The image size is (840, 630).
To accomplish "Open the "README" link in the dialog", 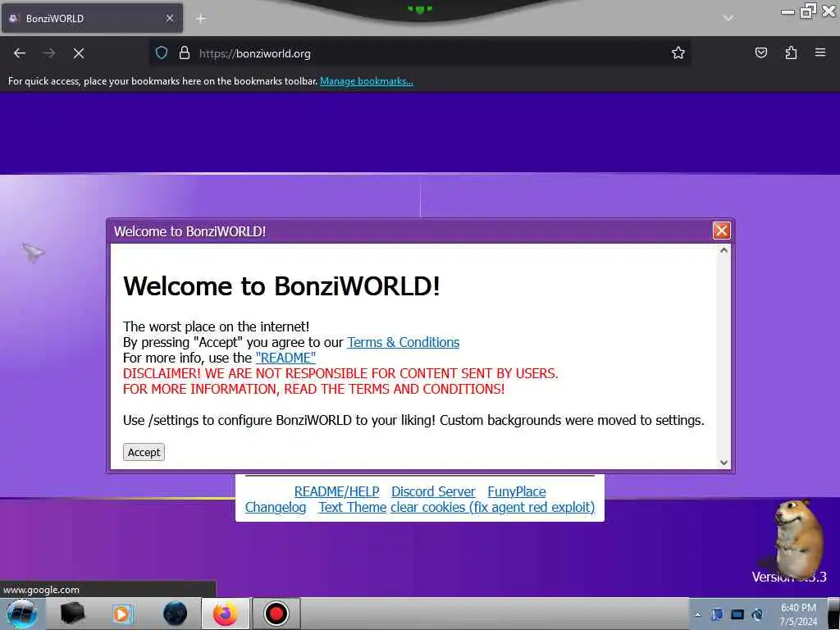I will click(x=285, y=358).
